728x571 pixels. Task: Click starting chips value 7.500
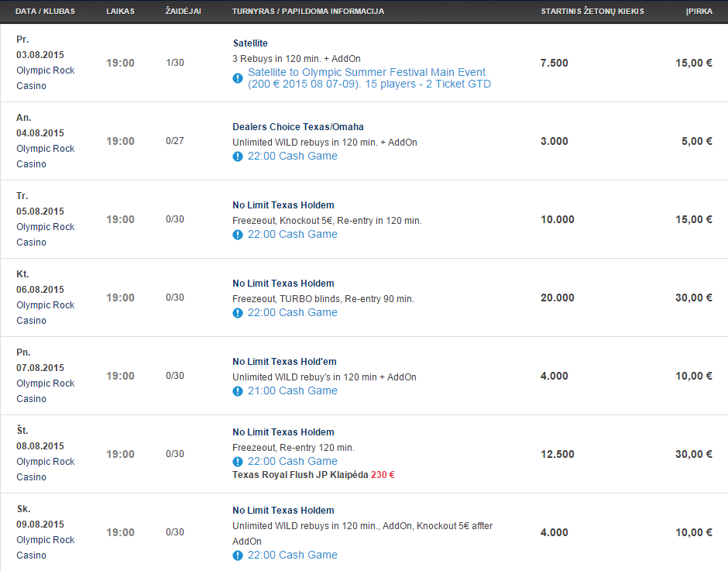(x=555, y=64)
